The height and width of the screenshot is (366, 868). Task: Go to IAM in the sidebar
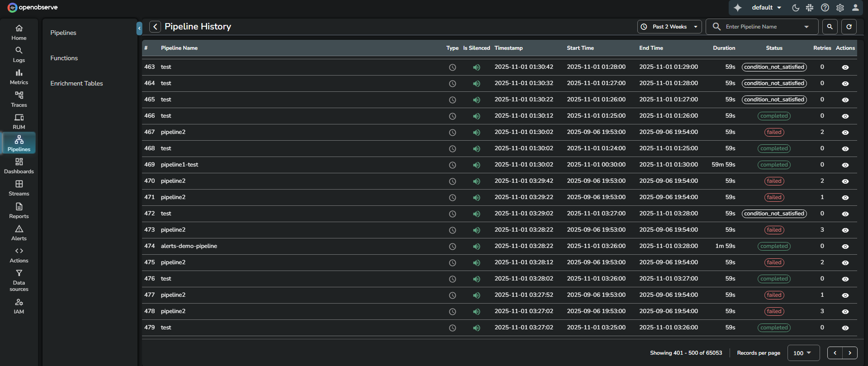pyautogui.click(x=19, y=306)
